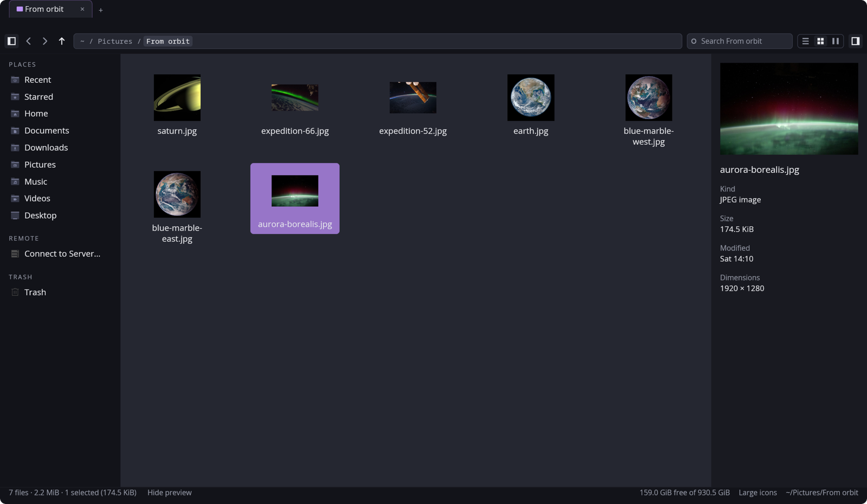This screenshot has height=504, width=867.
Task: Open Home folder in sidebar
Action: (60, 114)
